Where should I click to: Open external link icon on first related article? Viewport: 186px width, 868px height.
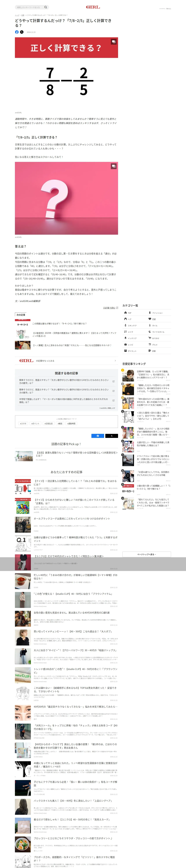[113, 381]
